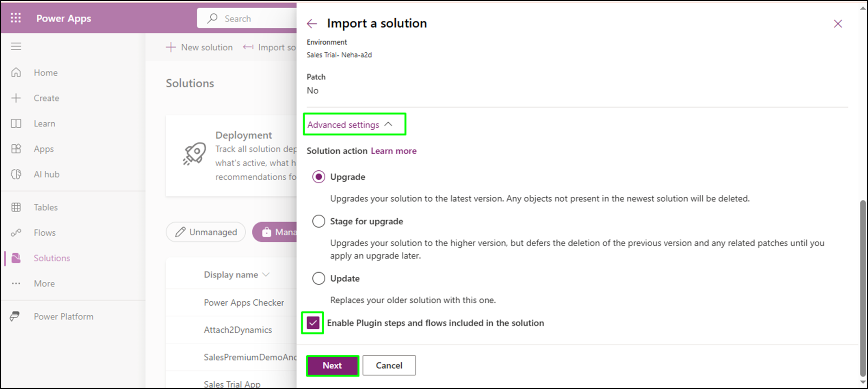This screenshot has width=868, height=389.
Task: Go back with the Import panel arrow
Action: pos(312,24)
